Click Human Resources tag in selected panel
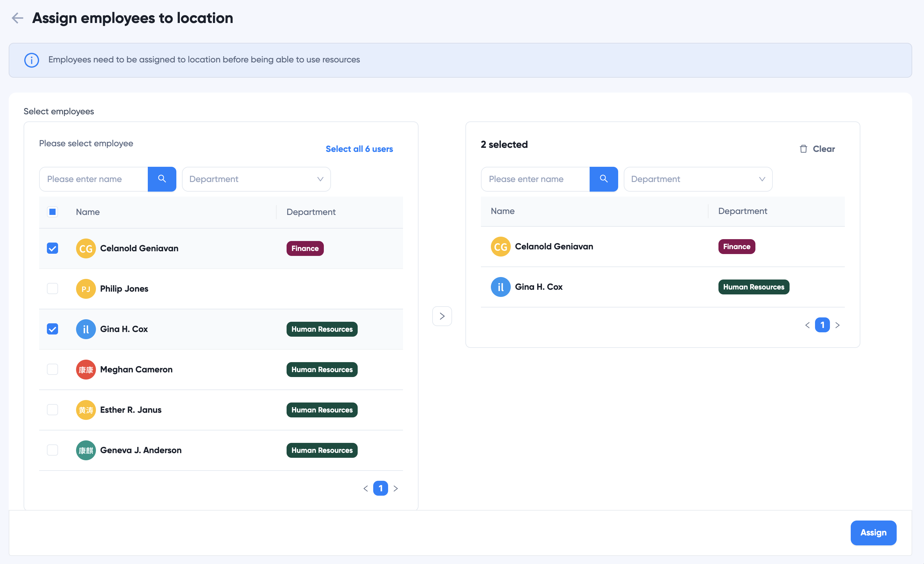 tap(754, 287)
